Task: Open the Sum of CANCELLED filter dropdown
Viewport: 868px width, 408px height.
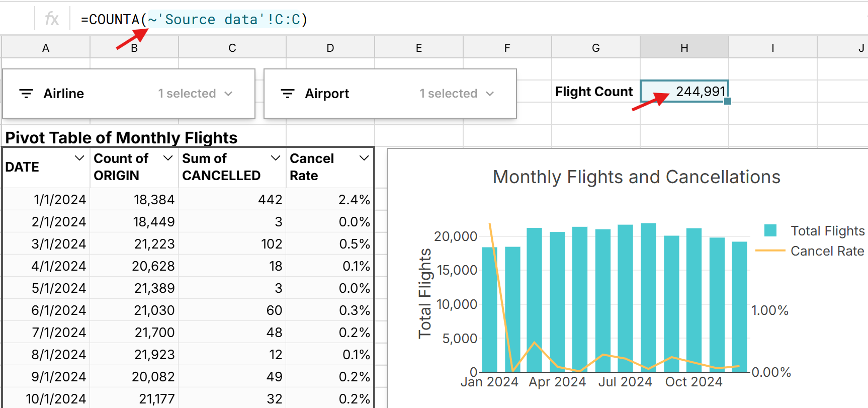Action: (x=275, y=158)
